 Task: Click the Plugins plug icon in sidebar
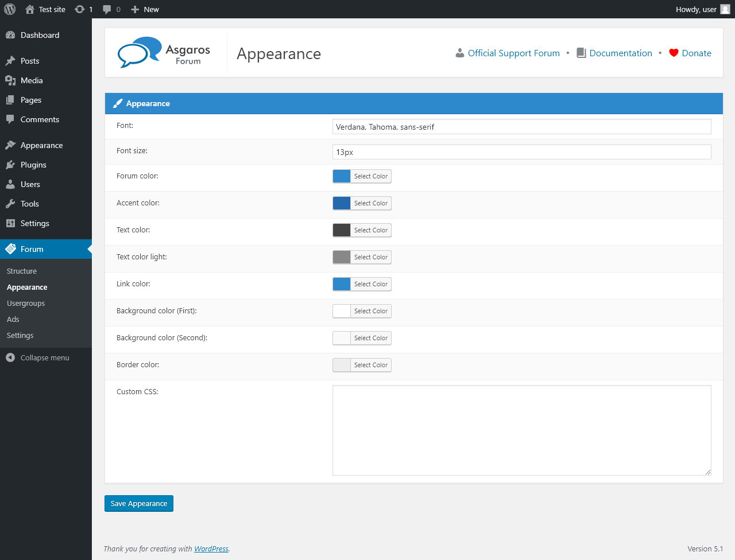tap(10, 165)
